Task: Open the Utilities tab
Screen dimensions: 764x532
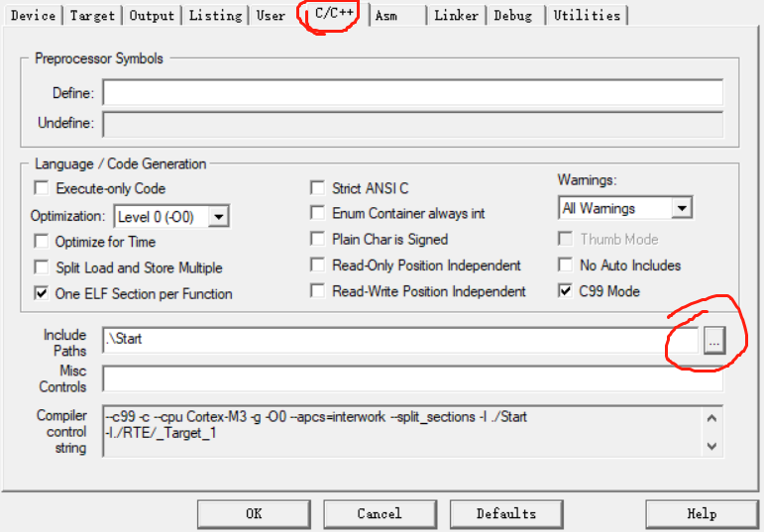Action: coord(587,15)
